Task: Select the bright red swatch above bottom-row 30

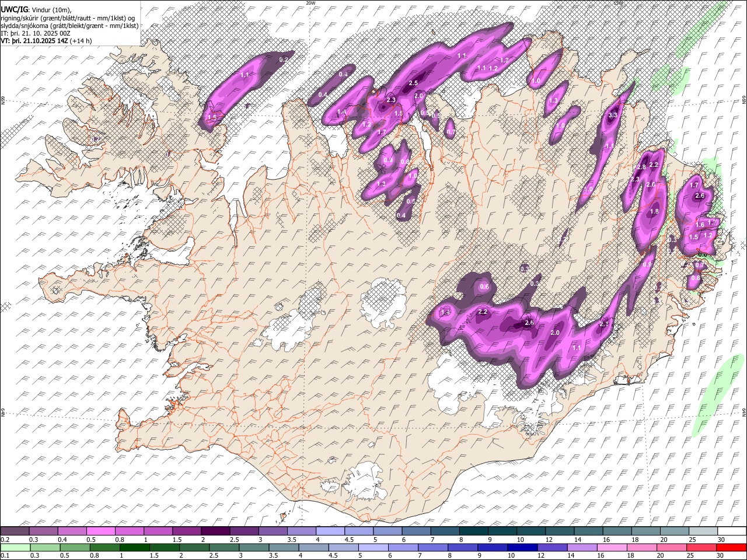Action: point(731,547)
